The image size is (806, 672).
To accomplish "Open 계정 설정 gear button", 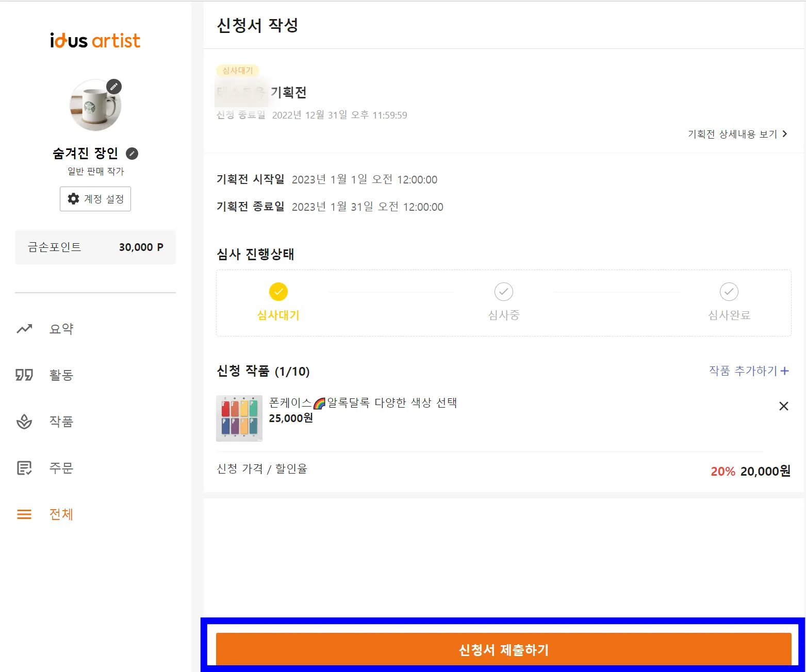I will (95, 199).
